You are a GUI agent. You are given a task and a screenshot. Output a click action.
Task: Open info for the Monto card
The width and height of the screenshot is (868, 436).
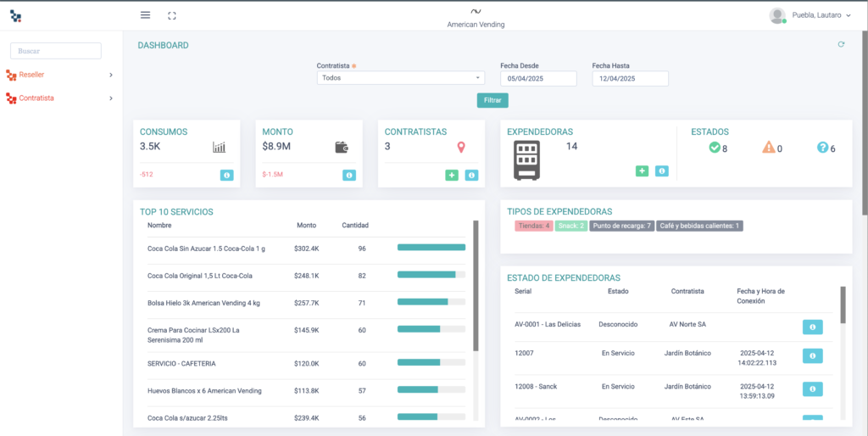(x=348, y=175)
